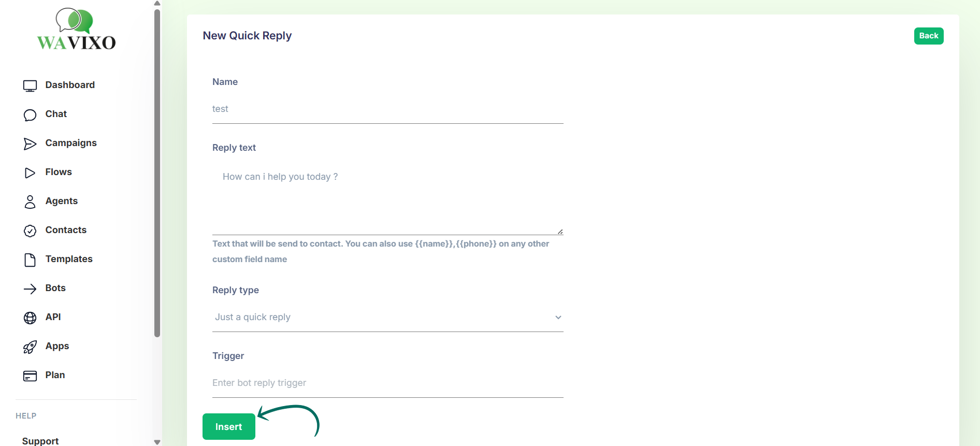Viewport: 980px width, 446px height.
Task: Click the Plan credit-card icon
Action: click(30, 376)
